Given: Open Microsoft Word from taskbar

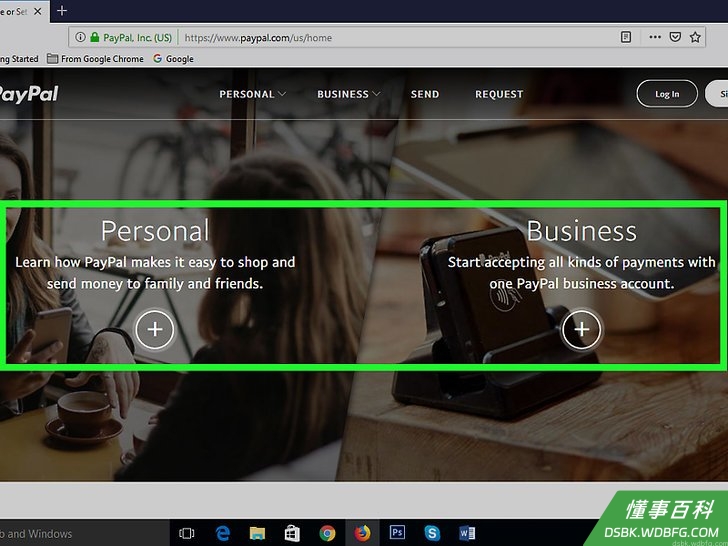Looking at the screenshot, I should pyautogui.click(x=467, y=533).
